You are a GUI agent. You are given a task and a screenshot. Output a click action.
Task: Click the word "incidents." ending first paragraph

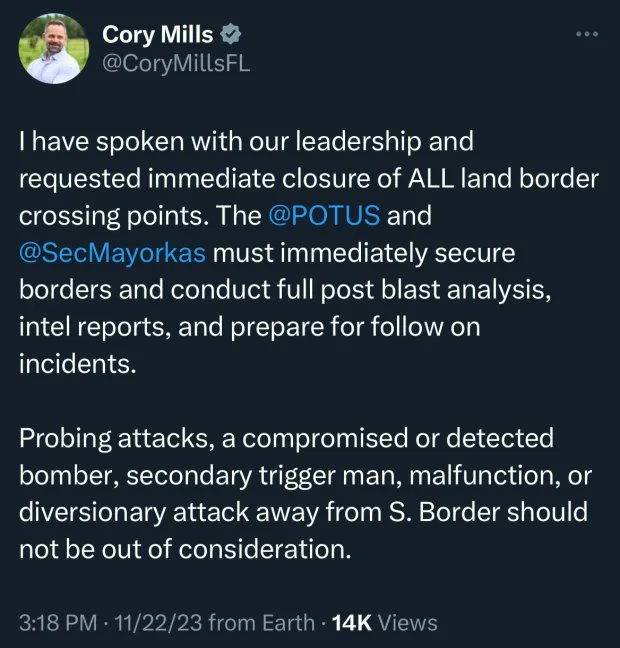[76, 362]
